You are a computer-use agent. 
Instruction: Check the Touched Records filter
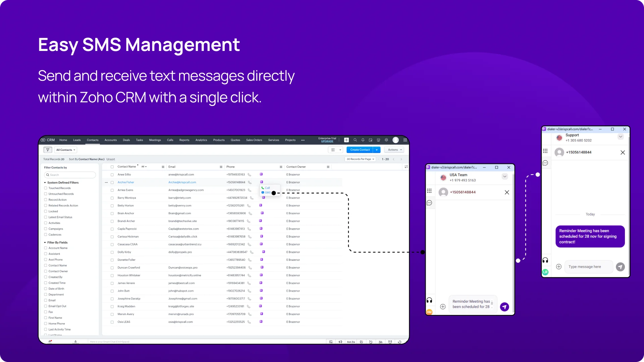[46, 188]
